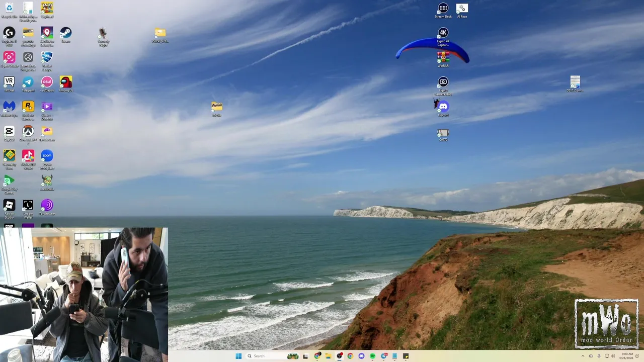This screenshot has height=362, width=644.
Task: Open the Discord shortcut on the desktop
Action: pyautogui.click(x=443, y=109)
